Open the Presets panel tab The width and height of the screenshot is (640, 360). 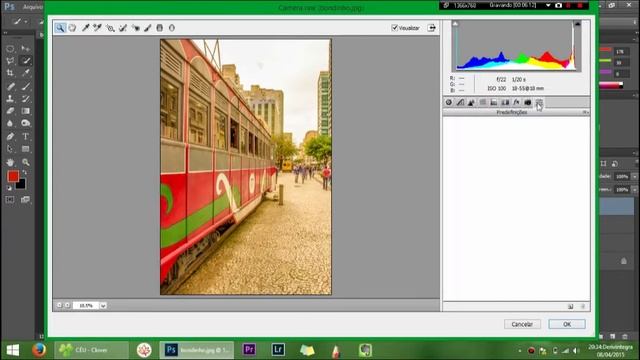[x=539, y=102]
